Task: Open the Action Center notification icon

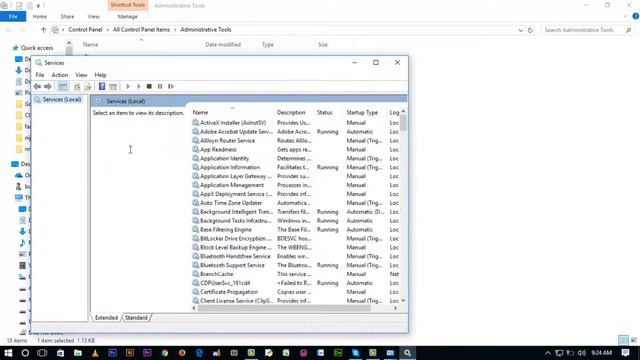Action: tap(625, 353)
